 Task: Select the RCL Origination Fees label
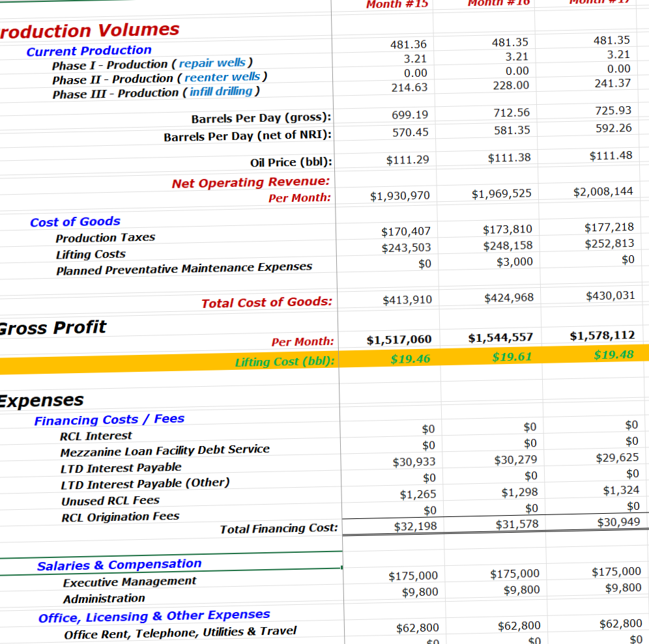click(121, 517)
